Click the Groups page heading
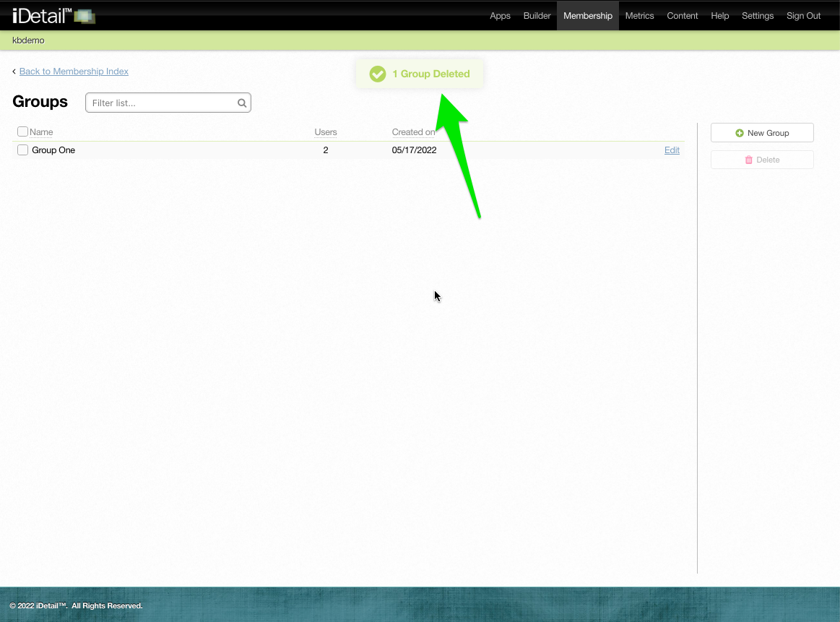Screen dimensions: 840x622 pos(40,102)
